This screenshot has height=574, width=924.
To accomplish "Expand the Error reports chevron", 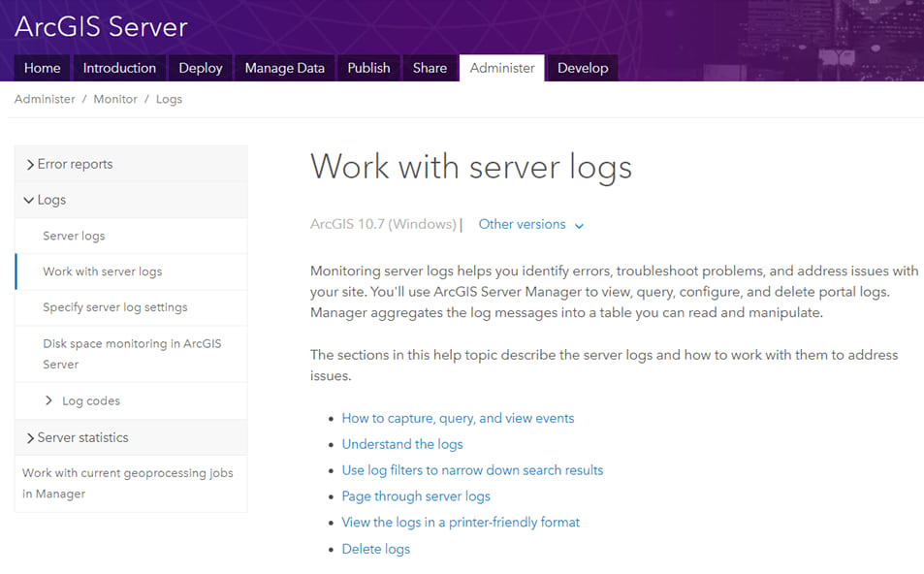I will 30,165.
